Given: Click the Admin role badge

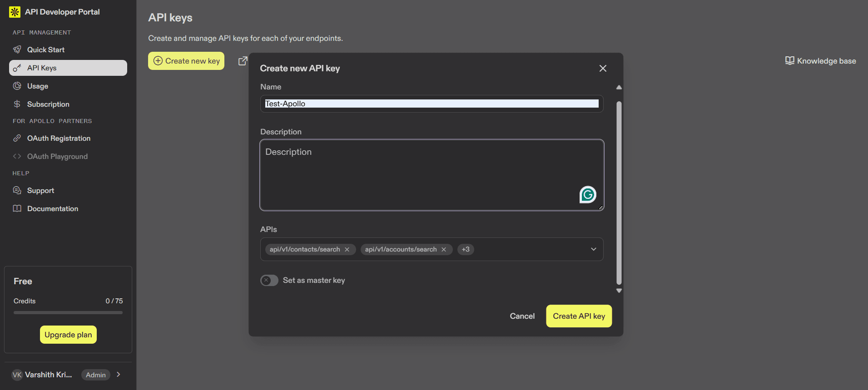Looking at the screenshot, I should (96, 375).
